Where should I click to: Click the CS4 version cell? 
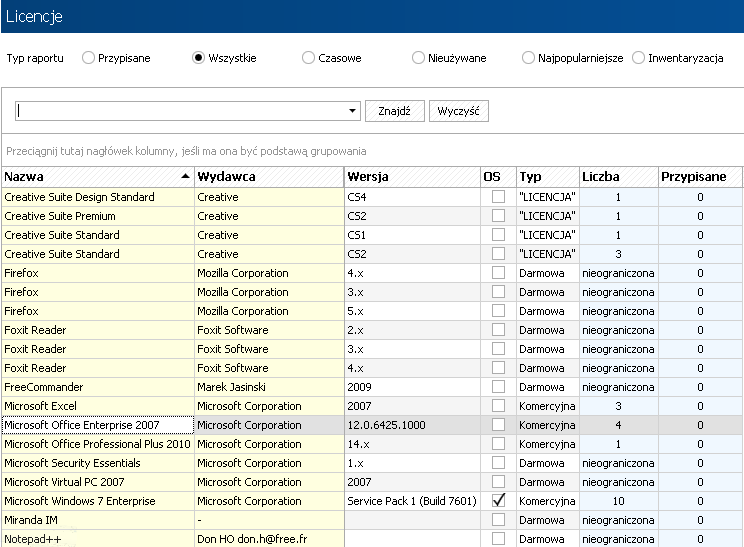pyautogui.click(x=412, y=197)
